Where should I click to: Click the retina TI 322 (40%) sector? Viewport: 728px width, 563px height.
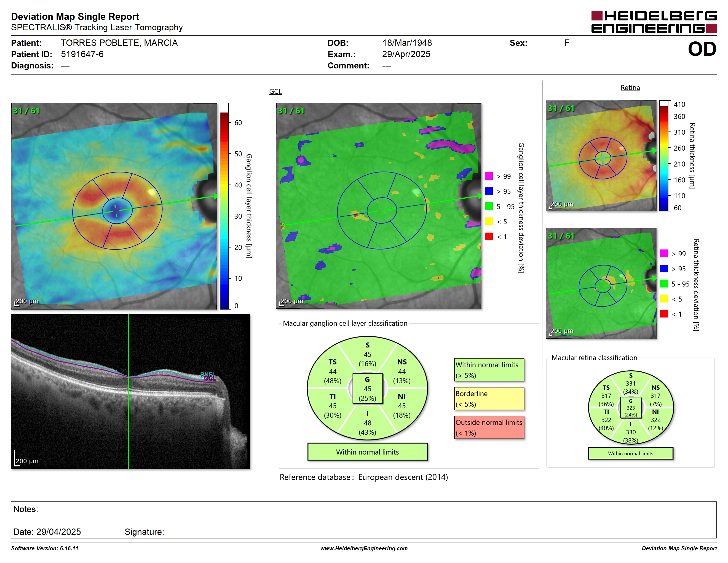click(606, 420)
